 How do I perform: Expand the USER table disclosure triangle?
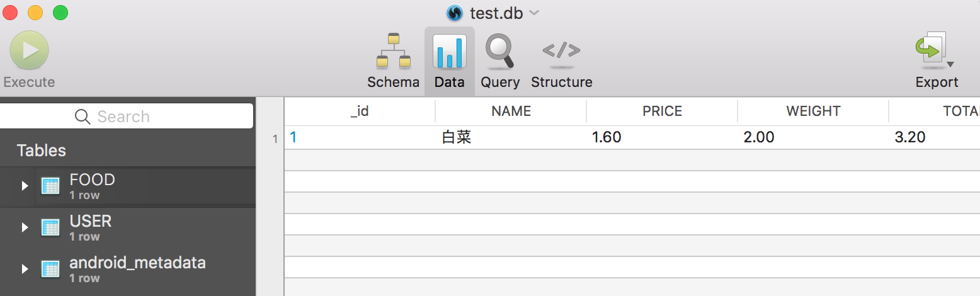(x=25, y=227)
